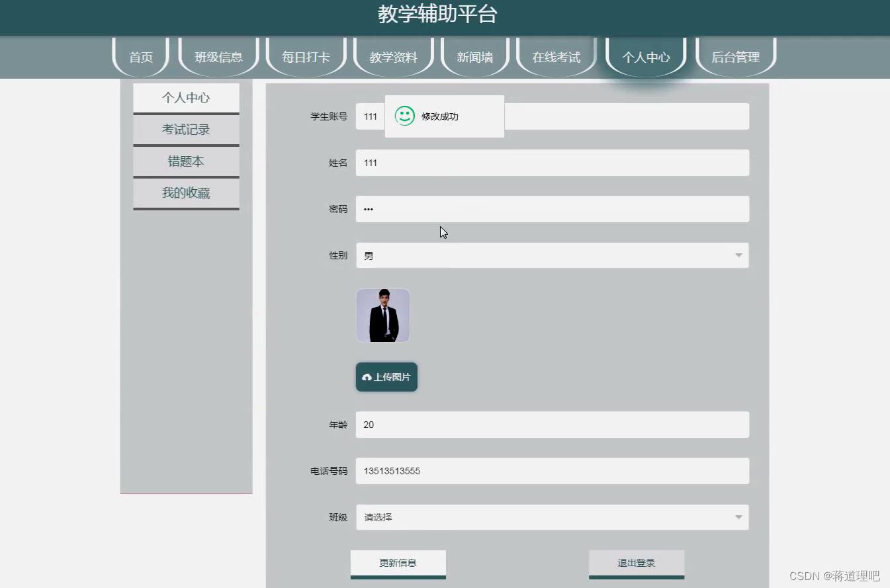View the 班级信息 page

click(x=218, y=57)
